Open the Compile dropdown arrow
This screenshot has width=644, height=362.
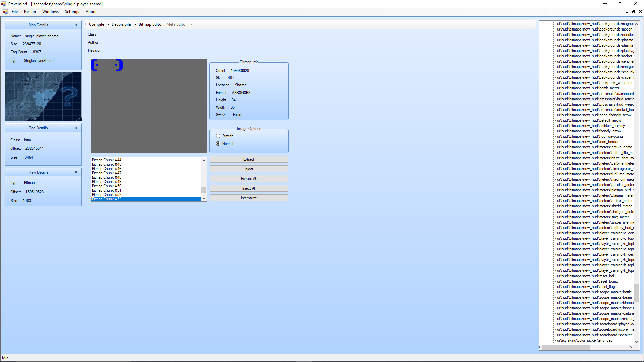coord(108,24)
